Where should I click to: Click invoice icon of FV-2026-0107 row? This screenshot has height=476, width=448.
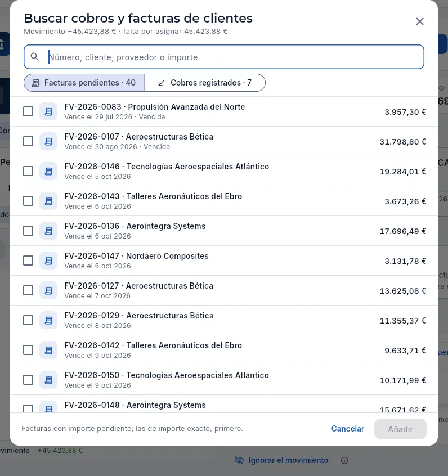point(48,141)
